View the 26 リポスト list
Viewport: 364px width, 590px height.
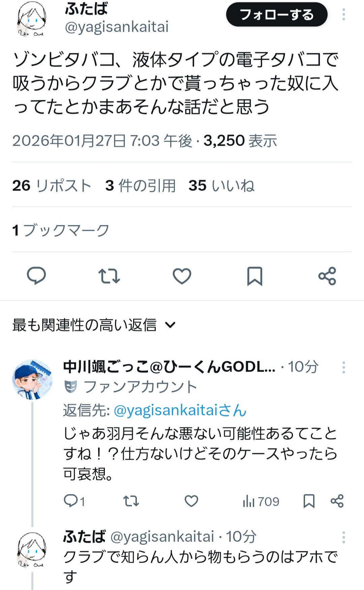[52, 185]
